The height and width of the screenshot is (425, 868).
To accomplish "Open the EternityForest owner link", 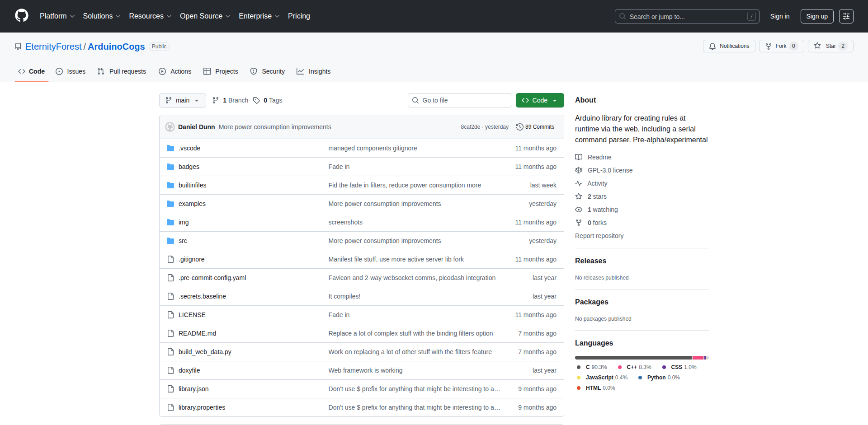I will 53,47.
